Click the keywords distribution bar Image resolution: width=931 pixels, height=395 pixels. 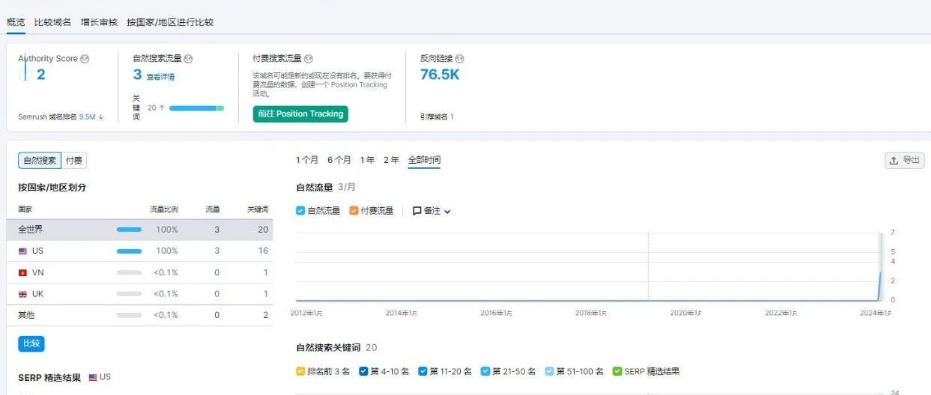point(197,108)
